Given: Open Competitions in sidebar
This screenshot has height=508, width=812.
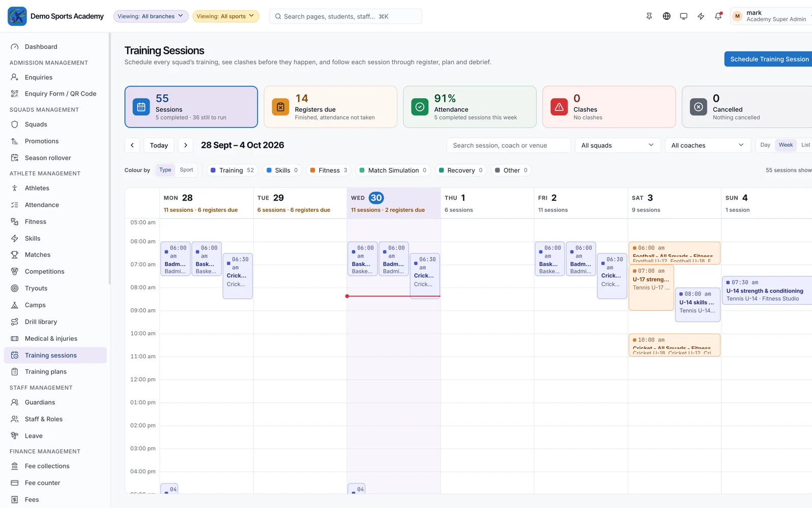Looking at the screenshot, I should (55, 271).
